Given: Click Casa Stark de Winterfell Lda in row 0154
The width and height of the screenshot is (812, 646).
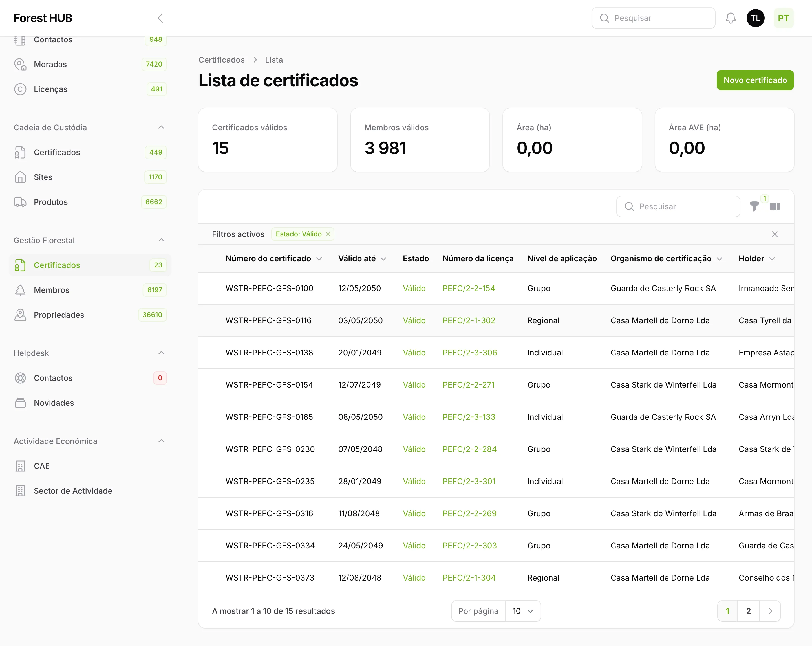Looking at the screenshot, I should 663,385.
